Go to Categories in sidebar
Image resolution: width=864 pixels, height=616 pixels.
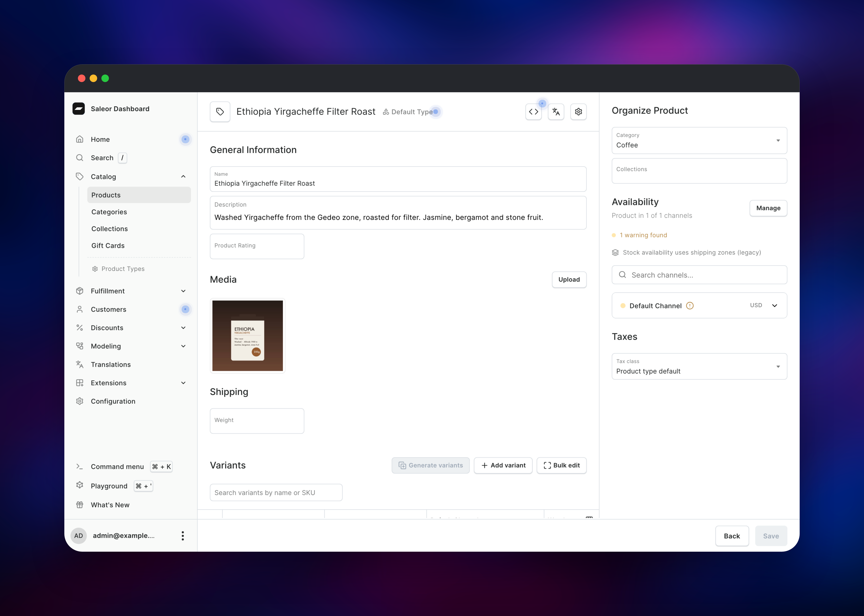(109, 212)
